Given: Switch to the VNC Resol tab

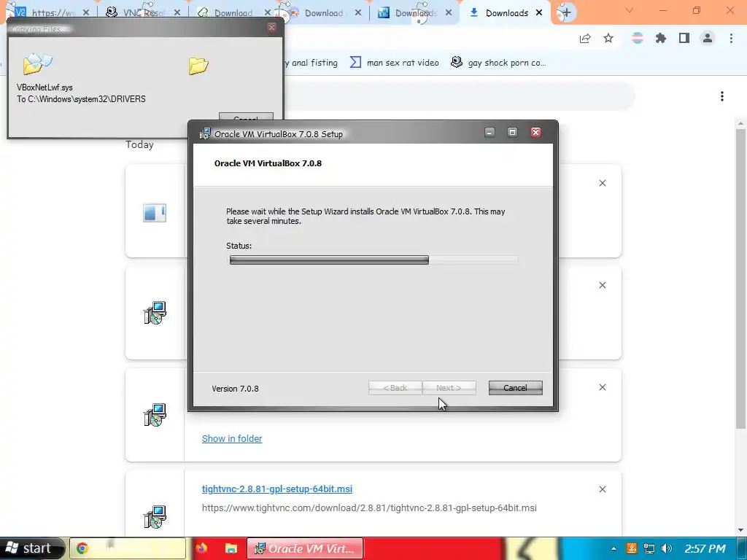Looking at the screenshot, I should 143,13.
